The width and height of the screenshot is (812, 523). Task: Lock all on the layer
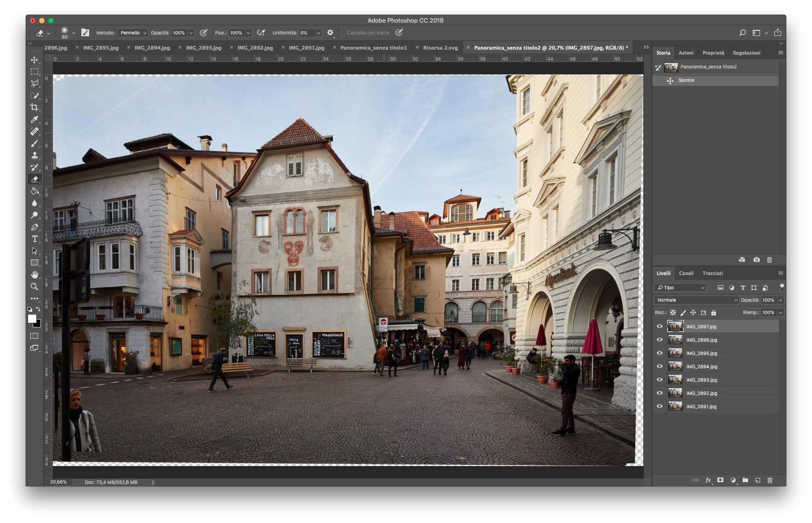pyautogui.click(x=714, y=313)
